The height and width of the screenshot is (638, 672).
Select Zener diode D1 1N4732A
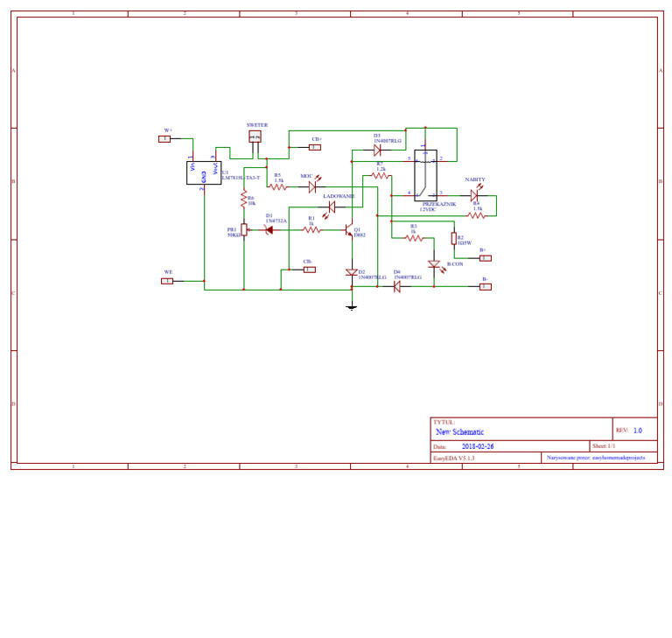pos(269,230)
